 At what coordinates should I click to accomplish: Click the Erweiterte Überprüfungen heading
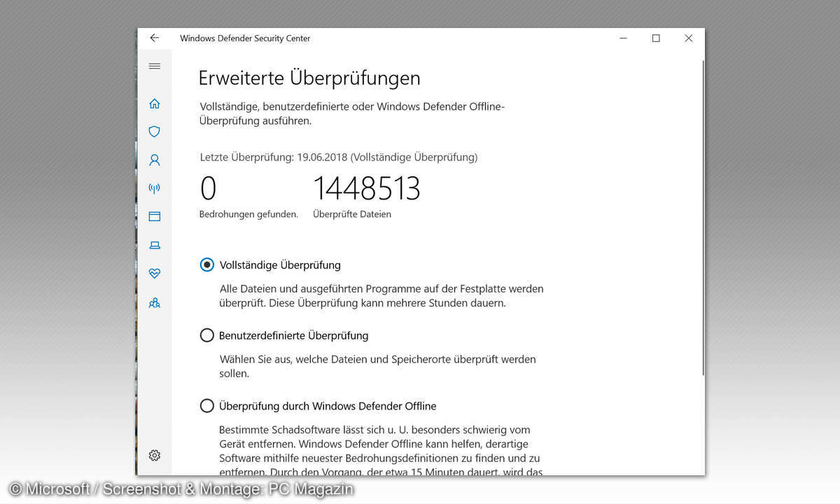point(309,78)
